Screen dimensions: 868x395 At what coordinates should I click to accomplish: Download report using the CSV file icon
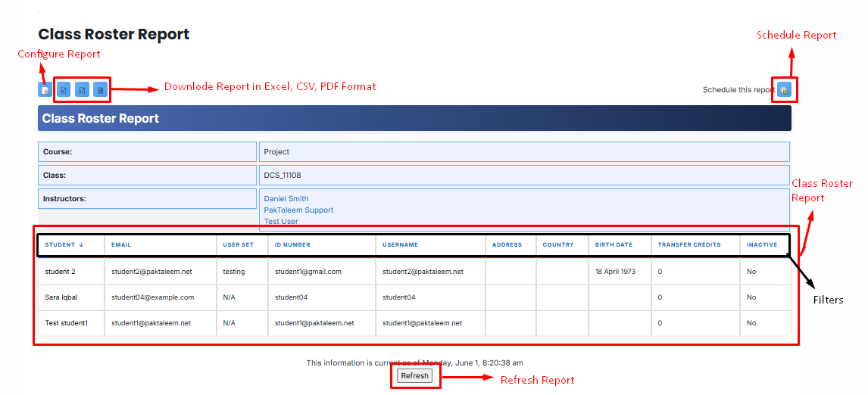(83, 89)
